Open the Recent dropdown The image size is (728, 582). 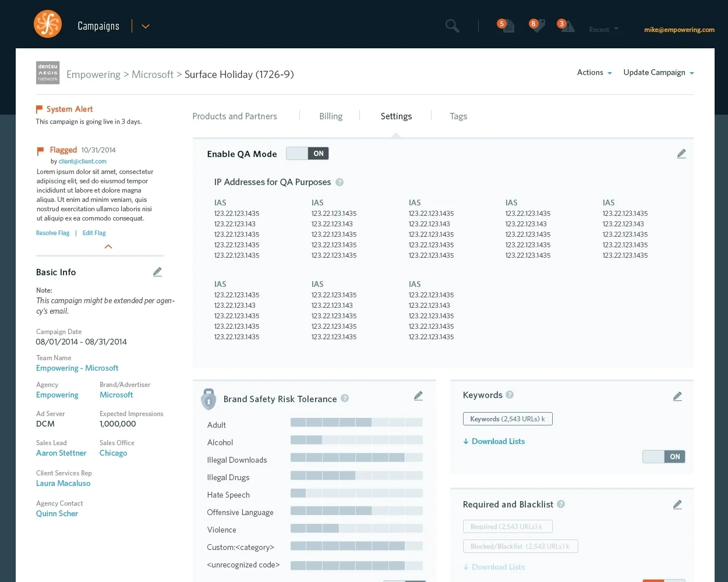pyautogui.click(x=603, y=30)
